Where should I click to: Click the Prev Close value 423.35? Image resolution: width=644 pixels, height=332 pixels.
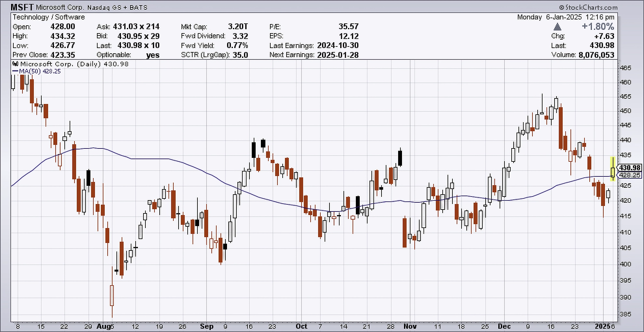pyautogui.click(x=63, y=55)
